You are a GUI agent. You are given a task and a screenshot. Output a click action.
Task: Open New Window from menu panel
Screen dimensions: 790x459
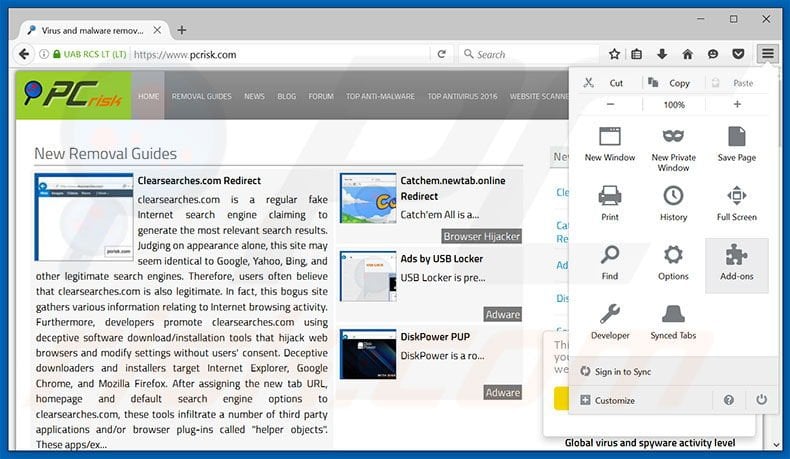click(x=610, y=145)
